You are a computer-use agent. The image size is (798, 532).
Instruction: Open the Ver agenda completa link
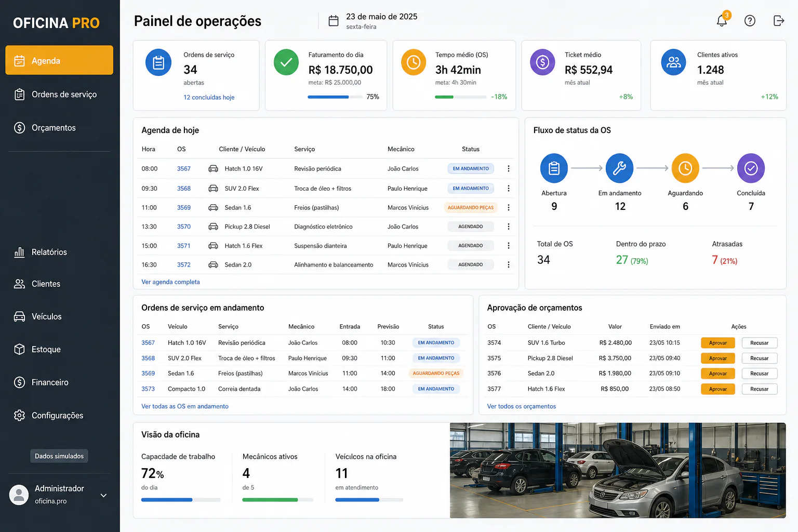170,282
